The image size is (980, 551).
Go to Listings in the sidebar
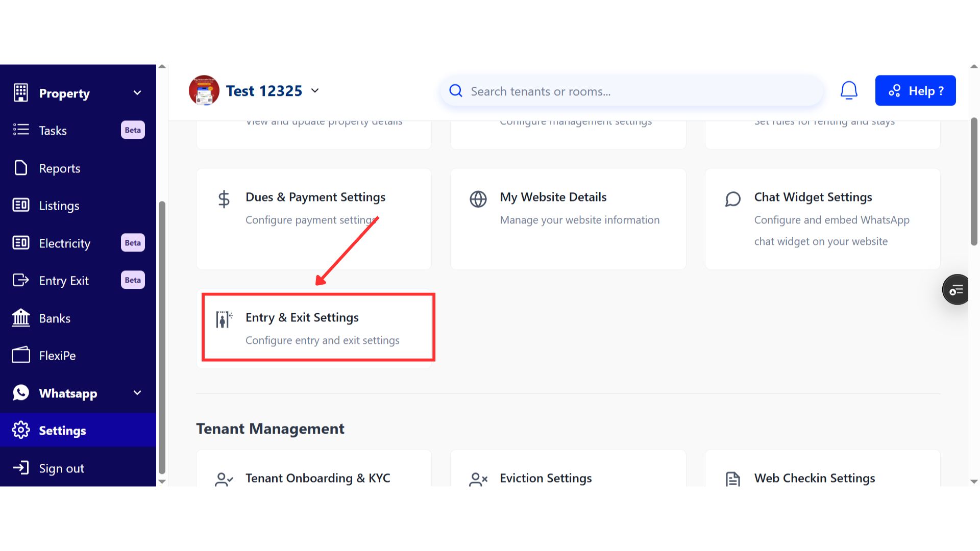tap(59, 206)
